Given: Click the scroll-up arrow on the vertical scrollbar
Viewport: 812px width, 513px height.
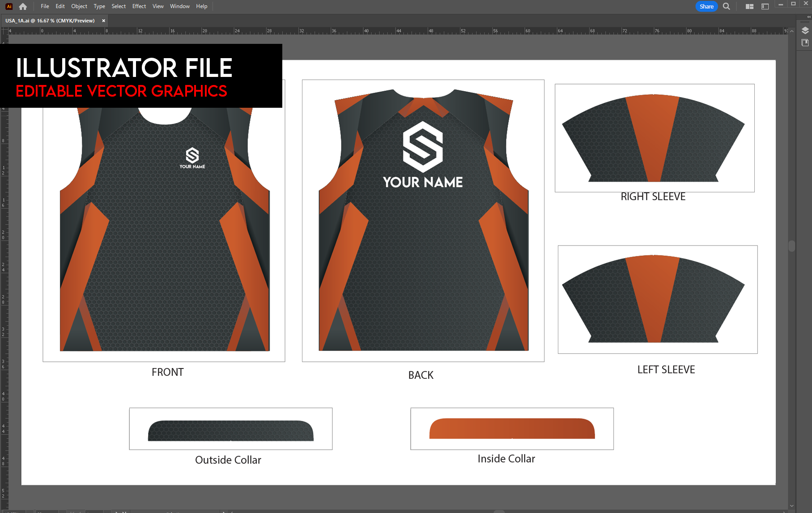Looking at the screenshot, I should 793,31.
